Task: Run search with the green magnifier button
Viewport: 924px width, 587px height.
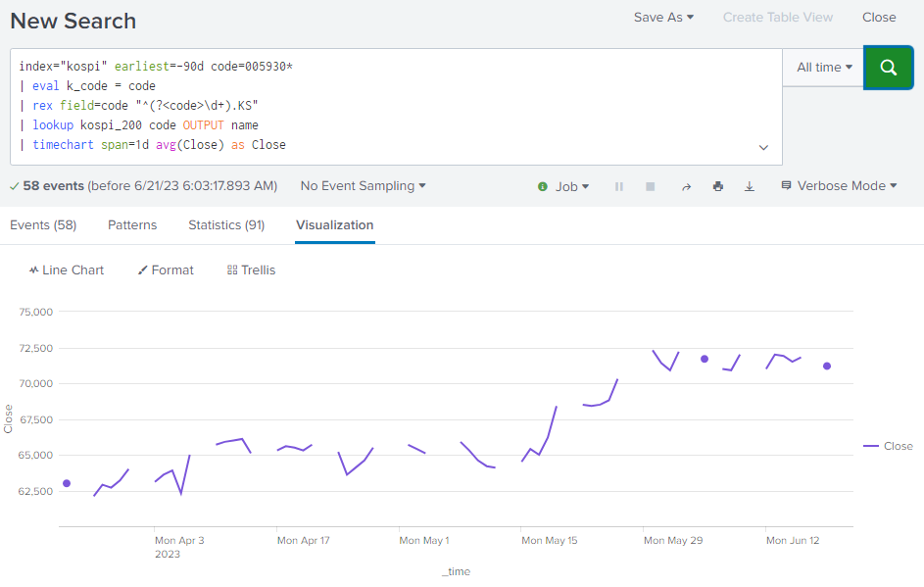Action: [x=888, y=68]
